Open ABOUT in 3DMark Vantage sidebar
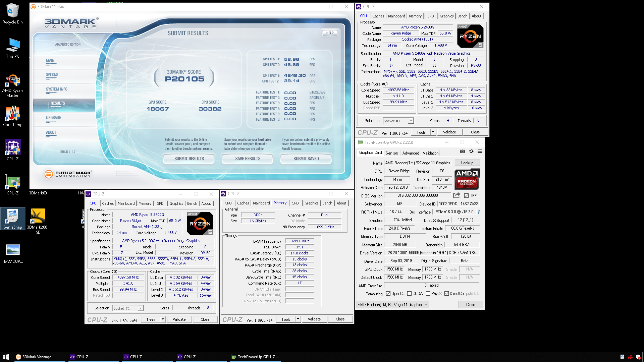 51,133
